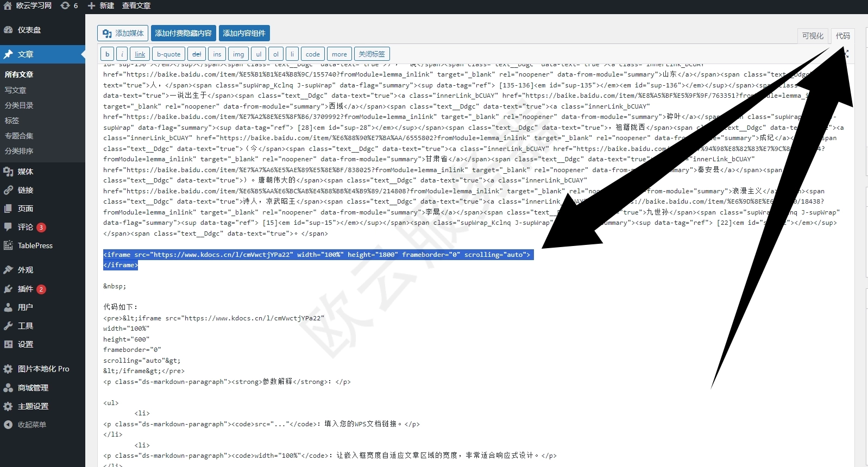Open the TablePress menu item

click(x=35, y=245)
